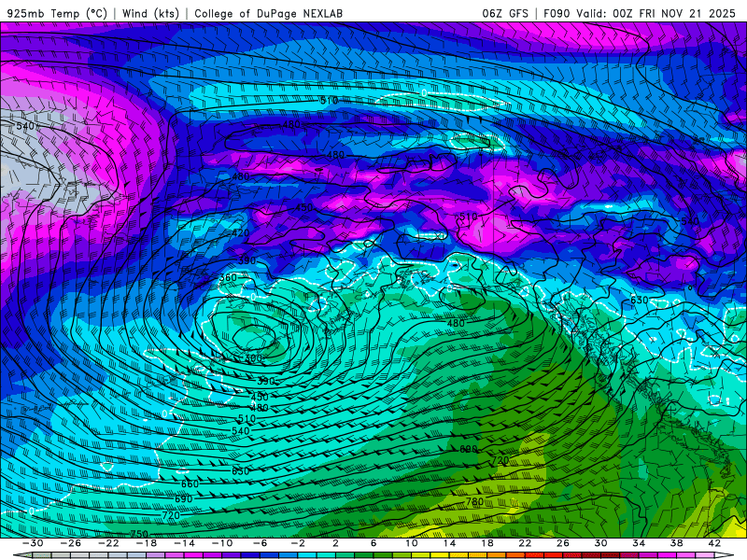
Task: Click the 780 height contour label
Action: 474,501
